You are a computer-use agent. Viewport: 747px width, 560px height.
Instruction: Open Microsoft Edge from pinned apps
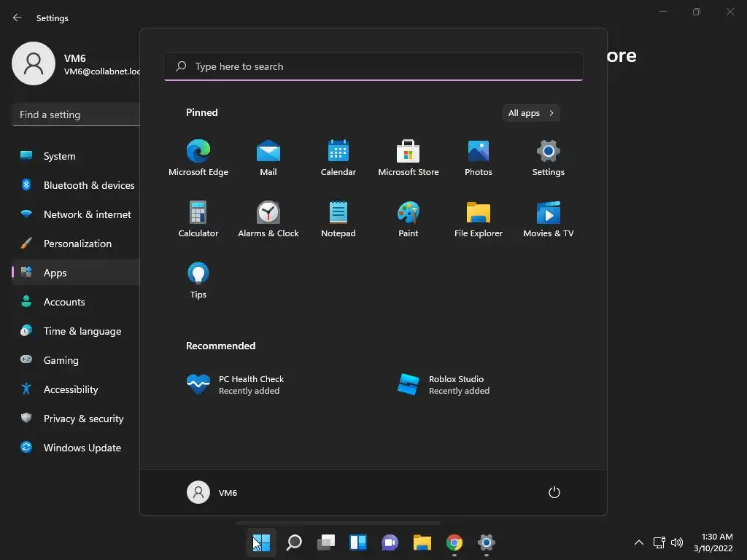(x=198, y=157)
